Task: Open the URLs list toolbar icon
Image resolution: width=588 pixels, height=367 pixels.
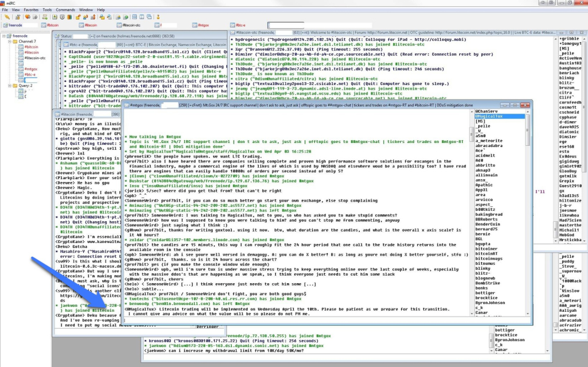Action: (x=126, y=17)
